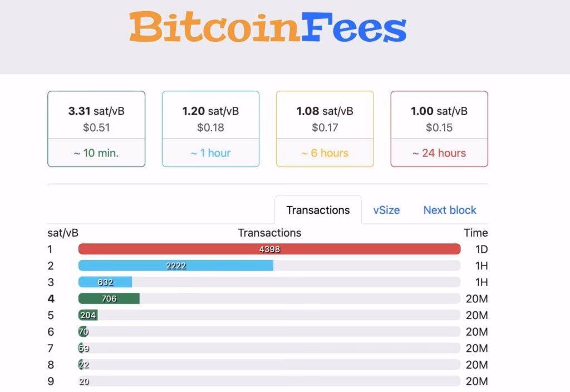Select the green 706 transactions bar

click(110, 298)
